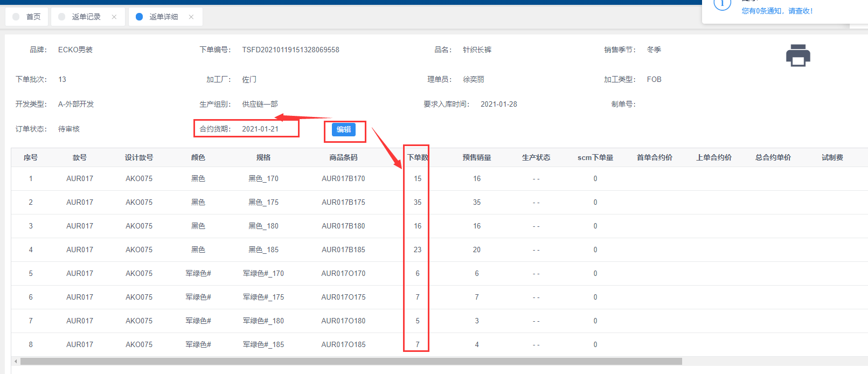868x374 pixels.
Task: Click the table's horizontal scrollbar thumb
Action: click(x=350, y=361)
